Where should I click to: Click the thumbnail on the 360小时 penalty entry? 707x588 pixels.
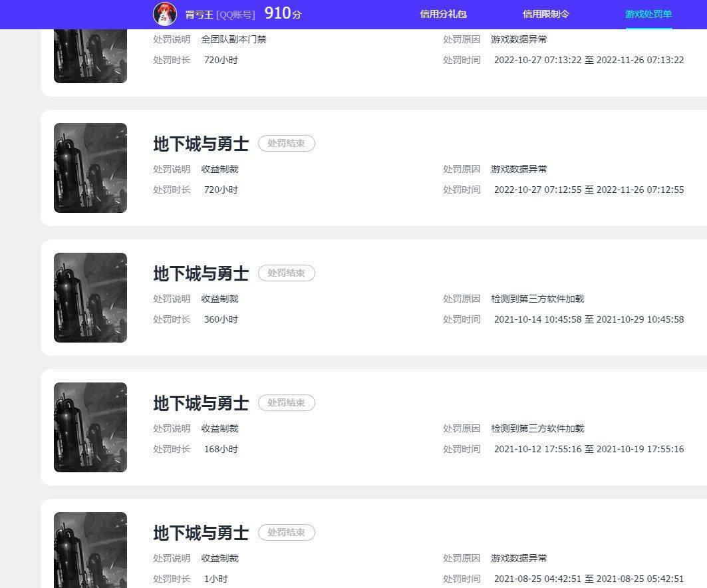click(90, 297)
